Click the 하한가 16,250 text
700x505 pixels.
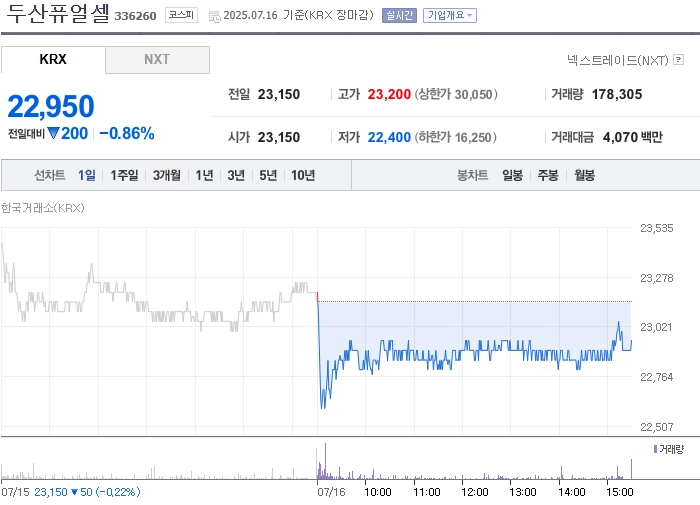point(455,137)
